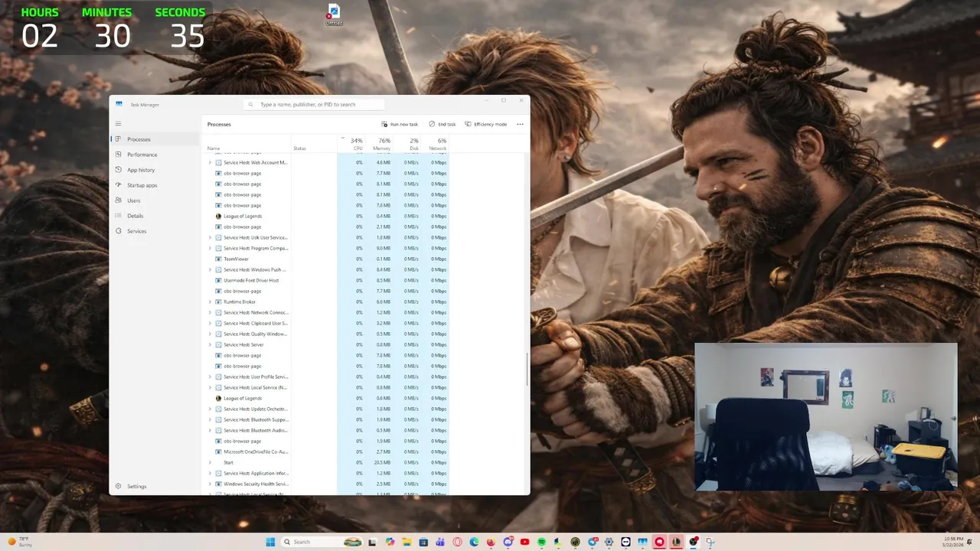The width and height of the screenshot is (980, 551).
Task: Open Spotify from the taskbar
Action: click(542, 542)
